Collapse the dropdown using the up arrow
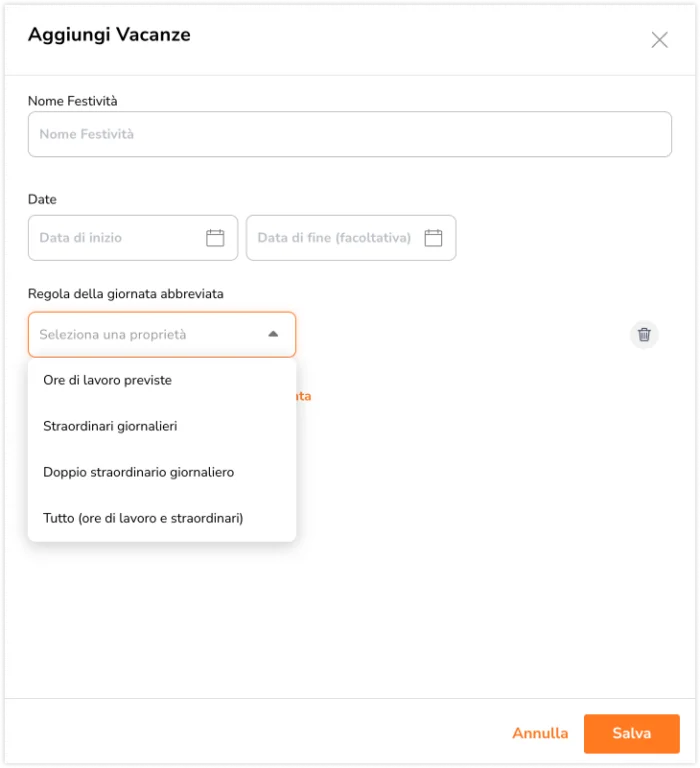Image resolution: width=700 pixels, height=768 pixels. point(273,334)
